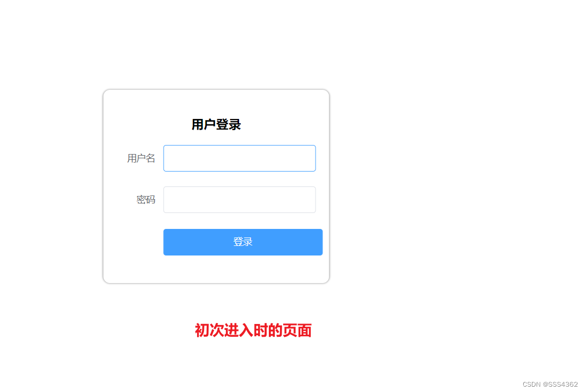Click blank page area right of card

click(x=448, y=187)
